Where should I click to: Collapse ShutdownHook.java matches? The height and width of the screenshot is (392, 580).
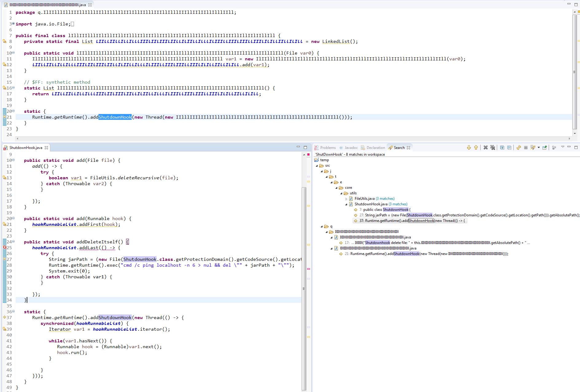click(x=346, y=204)
